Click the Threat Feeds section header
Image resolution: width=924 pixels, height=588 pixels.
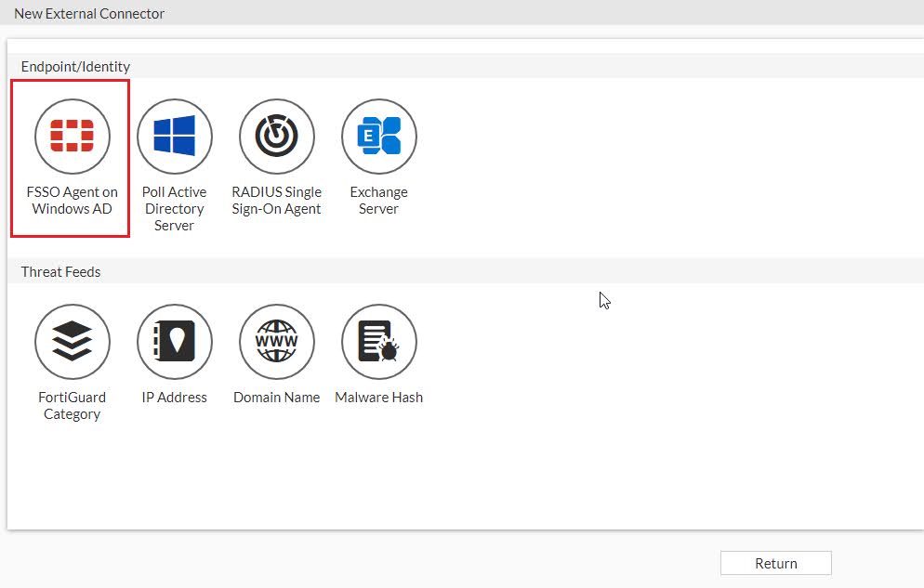pyautogui.click(x=60, y=272)
